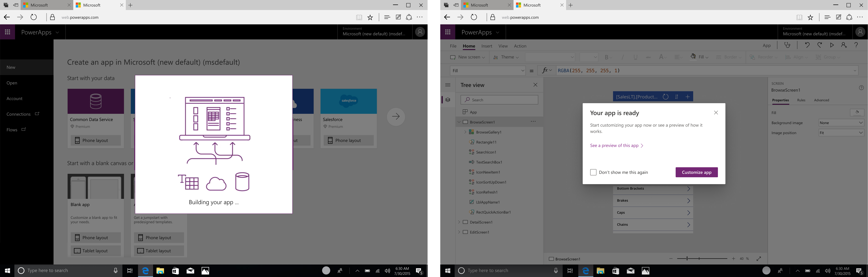The height and width of the screenshot is (277, 868).
Task: Open the Rules tab in properties pane
Action: tap(801, 100)
